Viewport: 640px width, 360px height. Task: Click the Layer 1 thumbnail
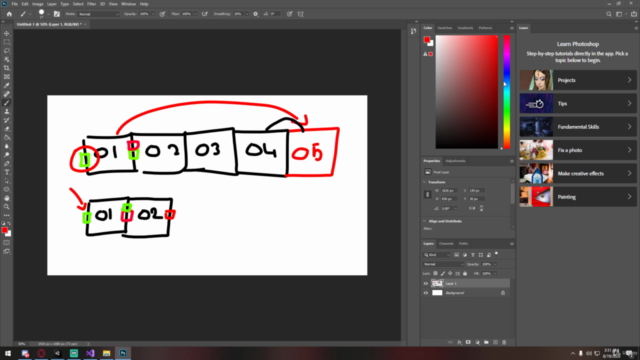point(437,283)
